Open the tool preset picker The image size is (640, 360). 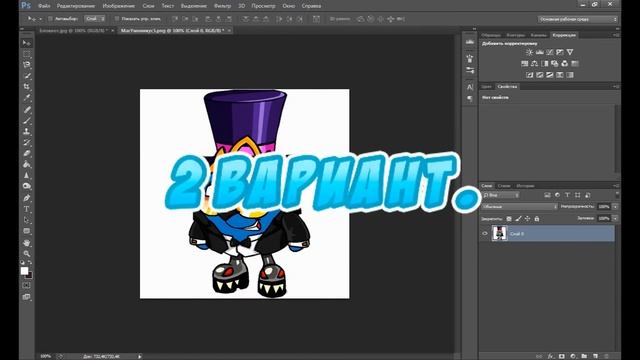34,19
